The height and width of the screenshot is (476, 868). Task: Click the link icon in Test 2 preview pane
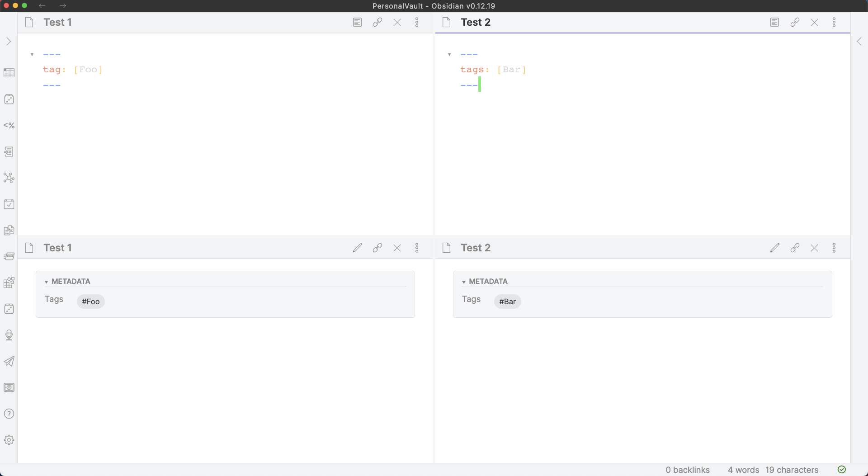[x=794, y=248]
